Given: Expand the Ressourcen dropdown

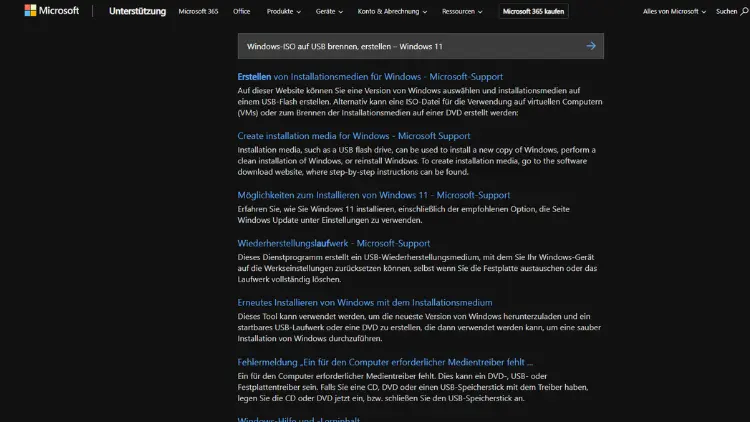Looking at the screenshot, I should 462,11.
